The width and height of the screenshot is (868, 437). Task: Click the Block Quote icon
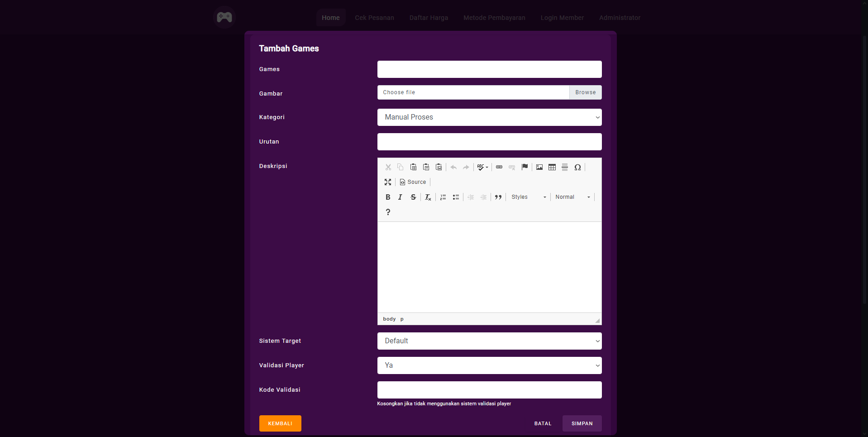[x=498, y=197]
